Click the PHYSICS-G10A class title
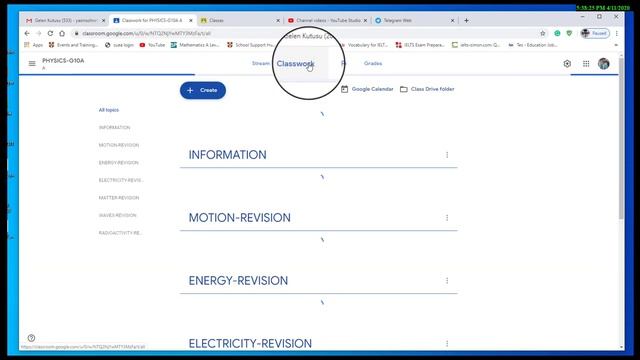The width and height of the screenshot is (640, 360). click(x=63, y=61)
